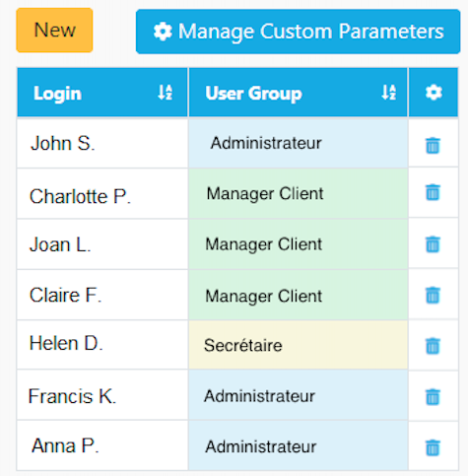Click Claire F. Manager Client cell
Image resolution: width=468 pixels, height=476 pixels.
[x=299, y=295]
